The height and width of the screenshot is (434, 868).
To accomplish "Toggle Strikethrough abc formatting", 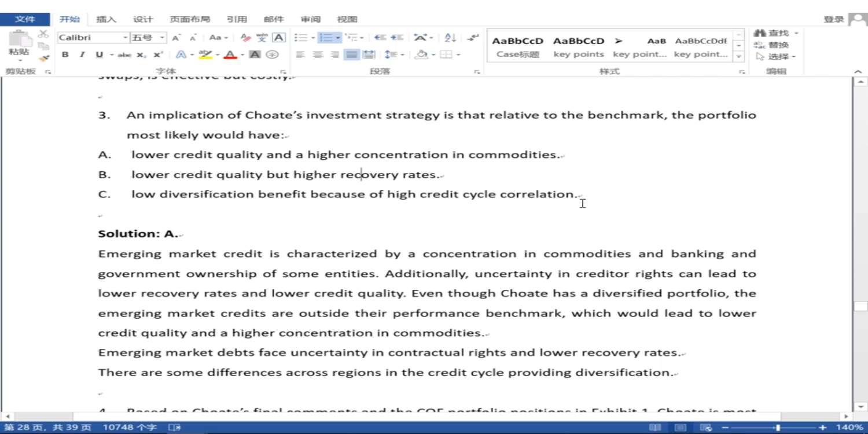I will point(124,54).
